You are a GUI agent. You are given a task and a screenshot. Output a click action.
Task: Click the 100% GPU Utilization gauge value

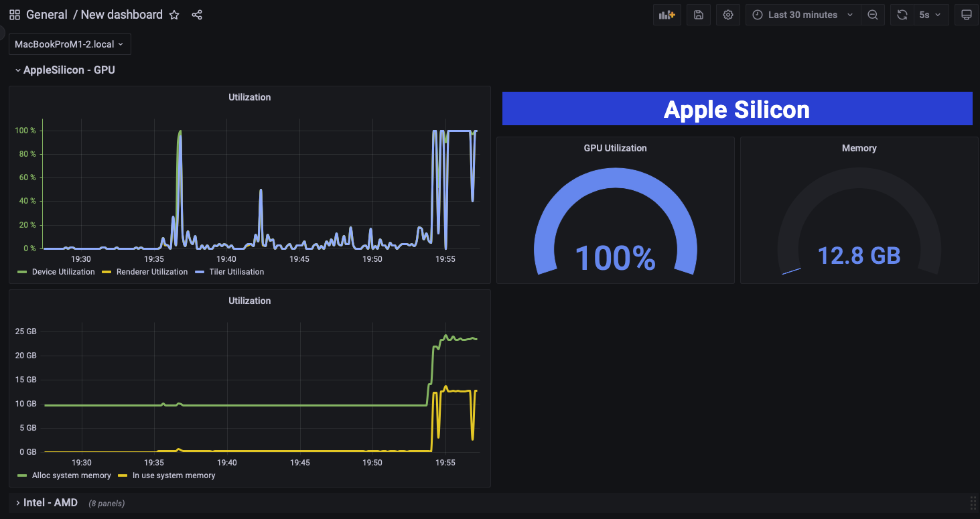click(x=615, y=258)
